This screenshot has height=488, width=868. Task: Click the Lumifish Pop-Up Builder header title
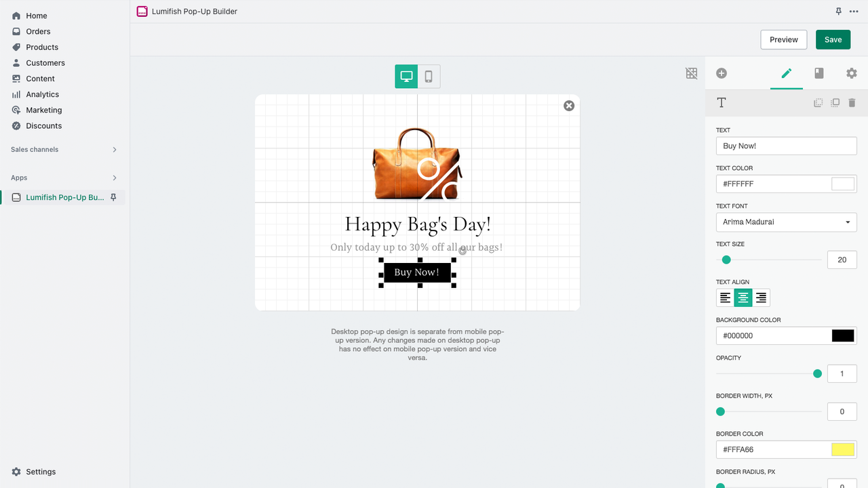pos(195,12)
